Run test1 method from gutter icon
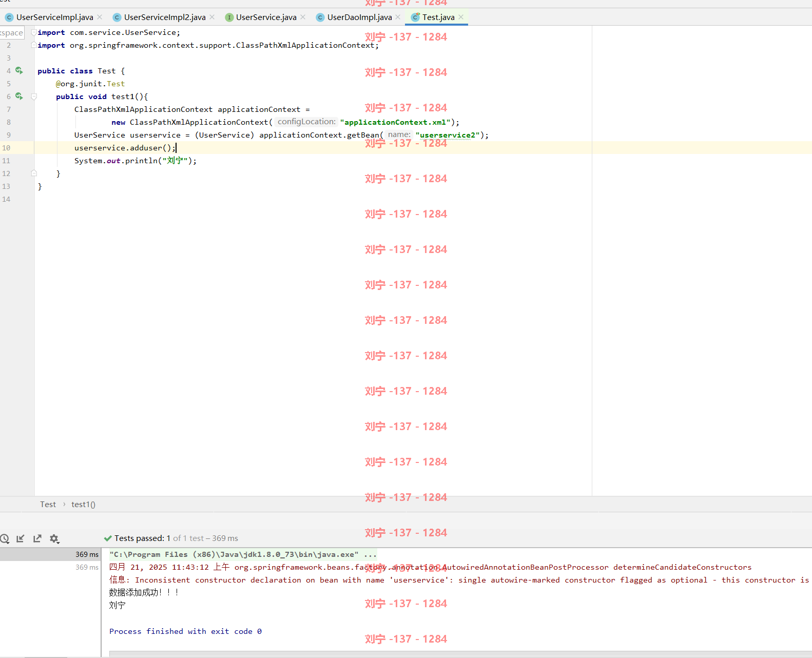 tap(19, 96)
